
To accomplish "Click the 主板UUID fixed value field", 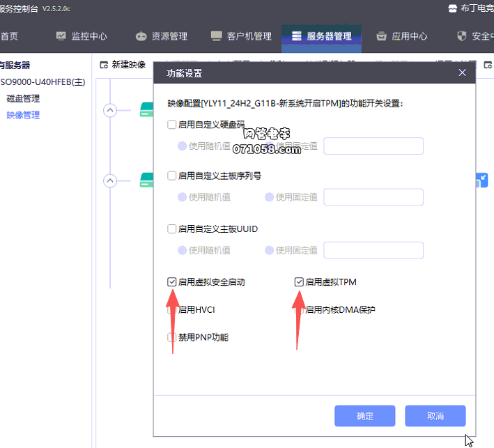I will pyautogui.click(x=373, y=250).
